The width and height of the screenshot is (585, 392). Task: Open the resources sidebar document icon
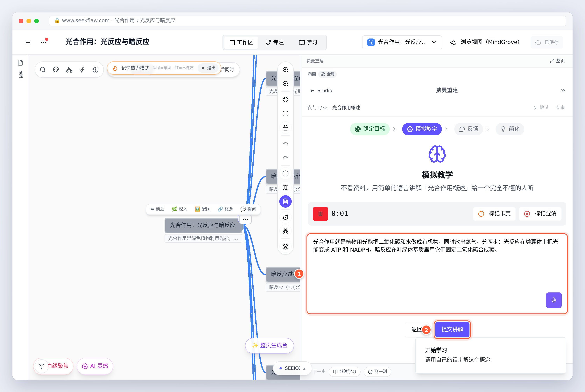(x=20, y=62)
